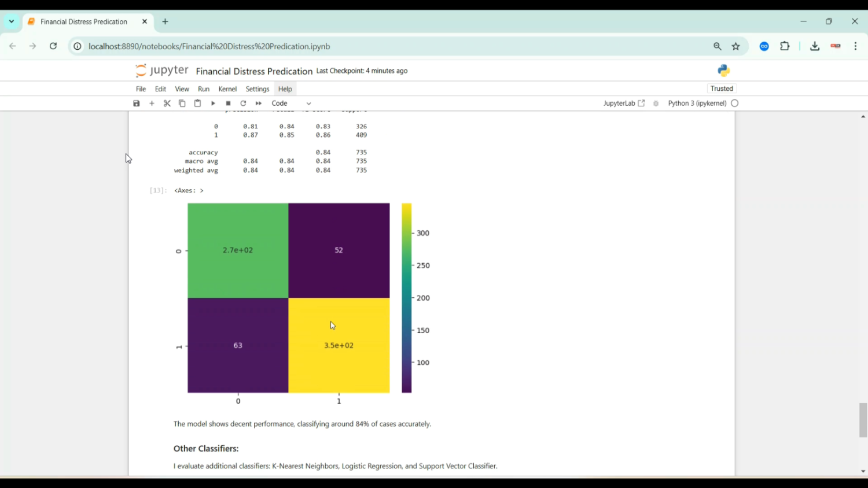The width and height of the screenshot is (868, 488).
Task: Save the notebook with the floppy disk icon
Action: [137, 103]
